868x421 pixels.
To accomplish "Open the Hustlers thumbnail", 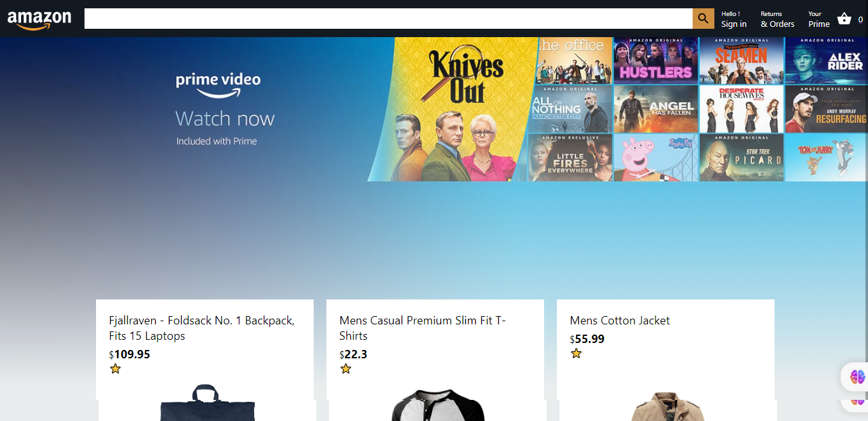I will [655, 61].
